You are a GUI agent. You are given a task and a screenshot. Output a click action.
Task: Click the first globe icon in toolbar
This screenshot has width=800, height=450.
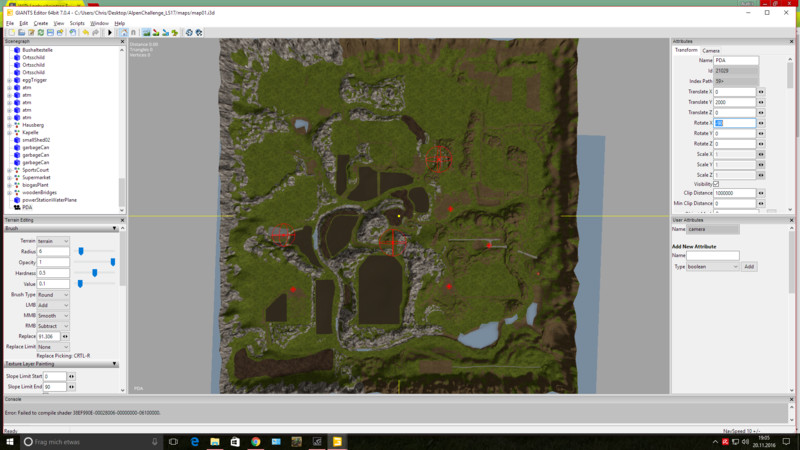[189, 33]
